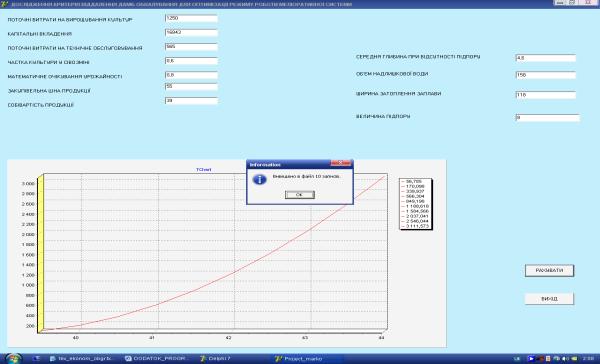This screenshot has width=600, height=364.
Task: Focus the КАПІТАЛЬНІ ВКЛАДЕННЯ input field
Action: coord(191,33)
